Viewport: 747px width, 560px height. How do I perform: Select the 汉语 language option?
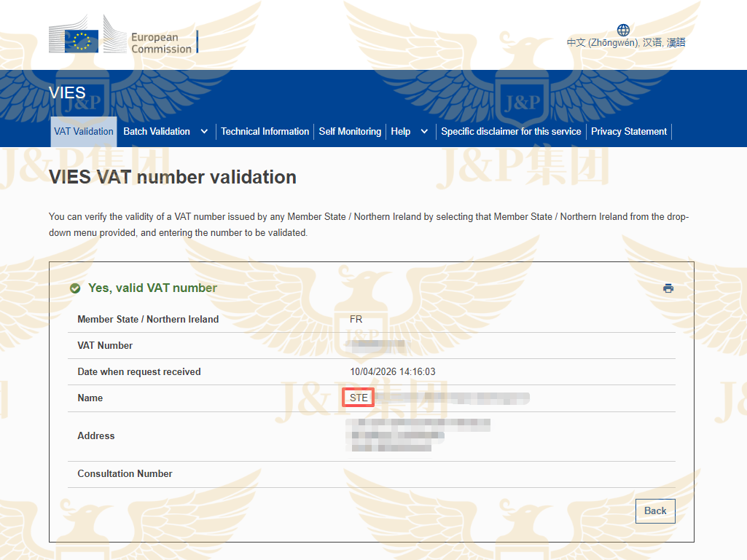(652, 42)
